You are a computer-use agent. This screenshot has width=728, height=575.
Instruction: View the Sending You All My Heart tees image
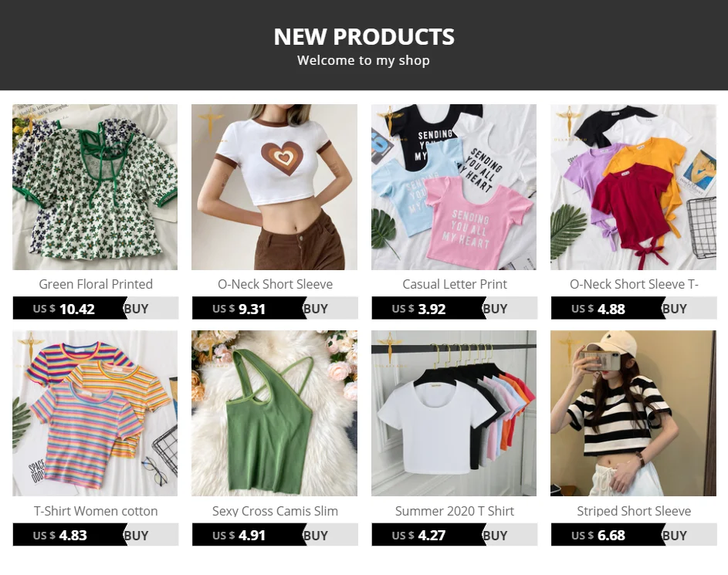454,187
